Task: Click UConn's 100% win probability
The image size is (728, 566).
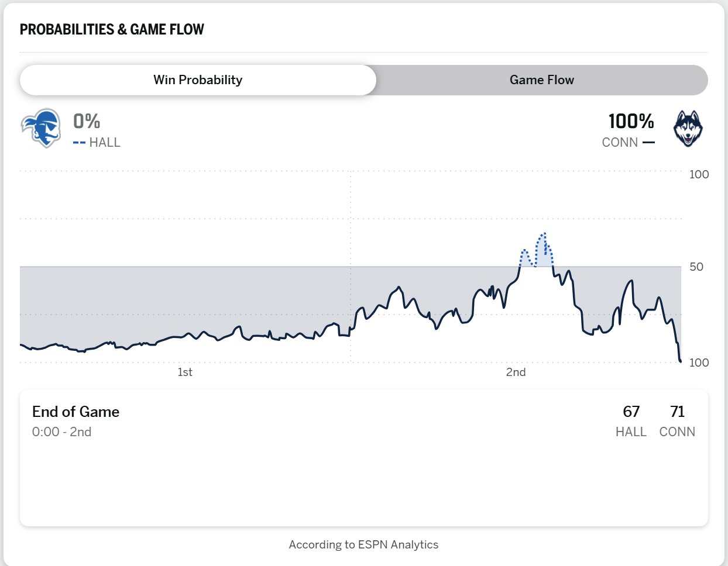Action: pyautogui.click(x=631, y=122)
